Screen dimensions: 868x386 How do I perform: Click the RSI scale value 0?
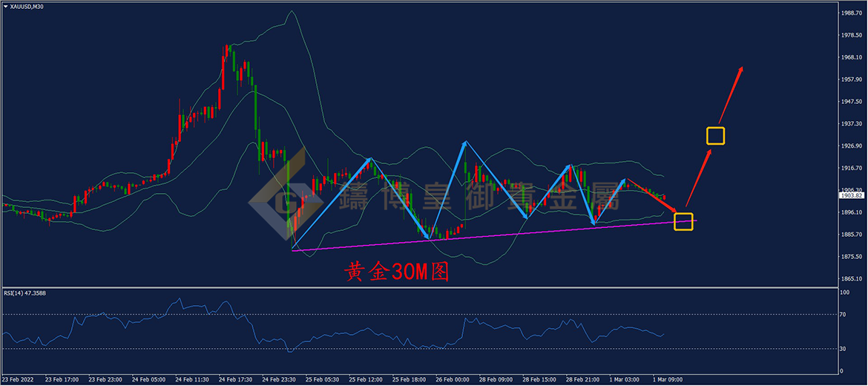(x=841, y=371)
